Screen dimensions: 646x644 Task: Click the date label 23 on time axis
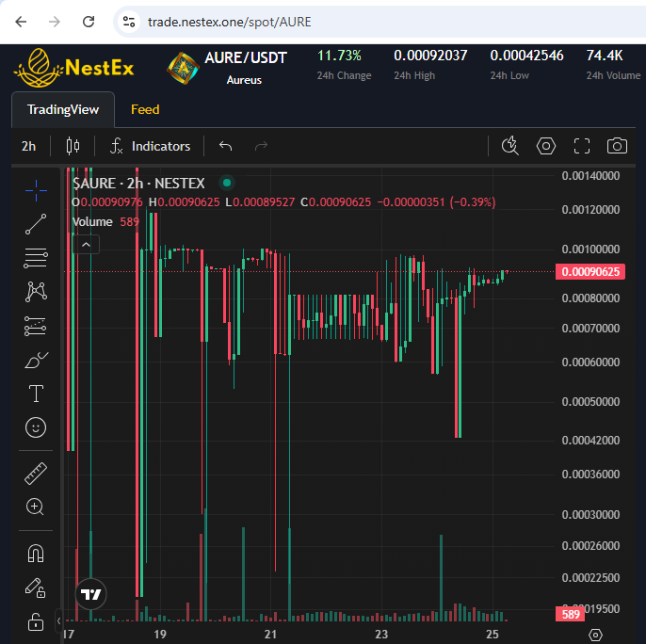381,634
